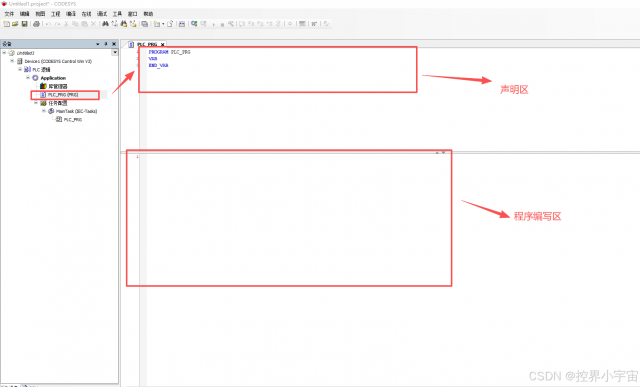Click the library manager books icon
The width and height of the screenshot is (640, 387).
43,86
